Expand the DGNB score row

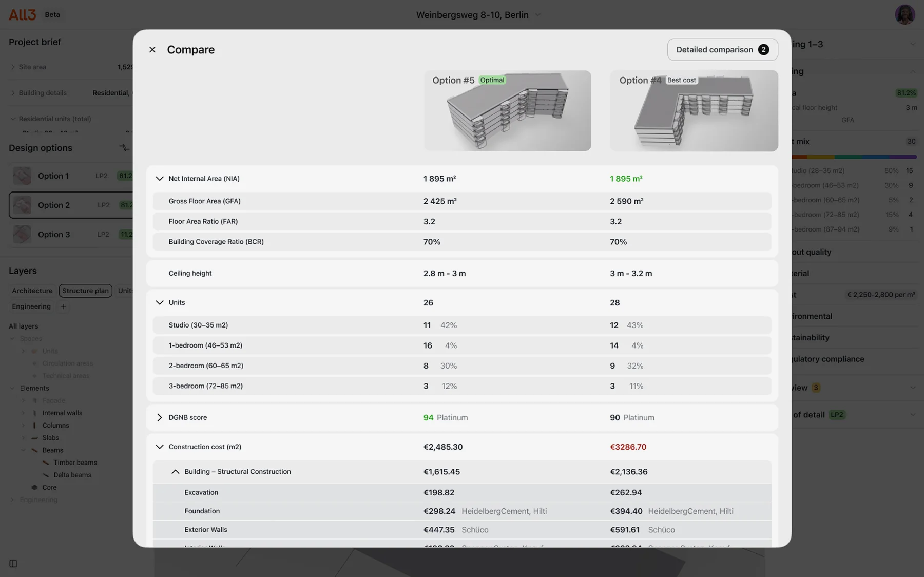pyautogui.click(x=160, y=417)
